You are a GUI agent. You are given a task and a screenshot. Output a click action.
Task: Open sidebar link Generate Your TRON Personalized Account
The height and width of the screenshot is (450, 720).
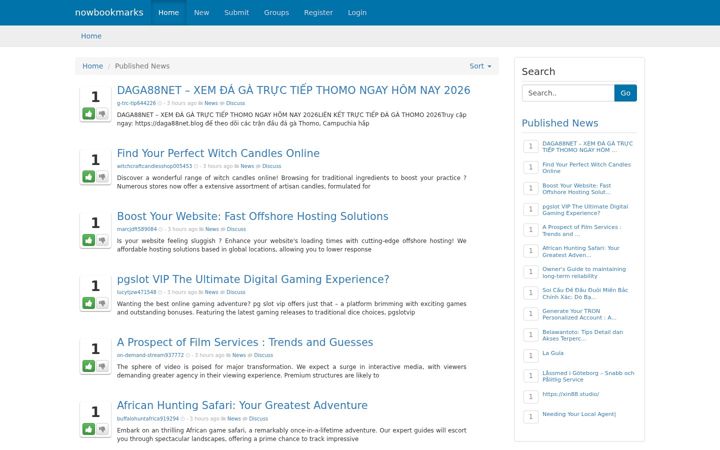click(579, 314)
